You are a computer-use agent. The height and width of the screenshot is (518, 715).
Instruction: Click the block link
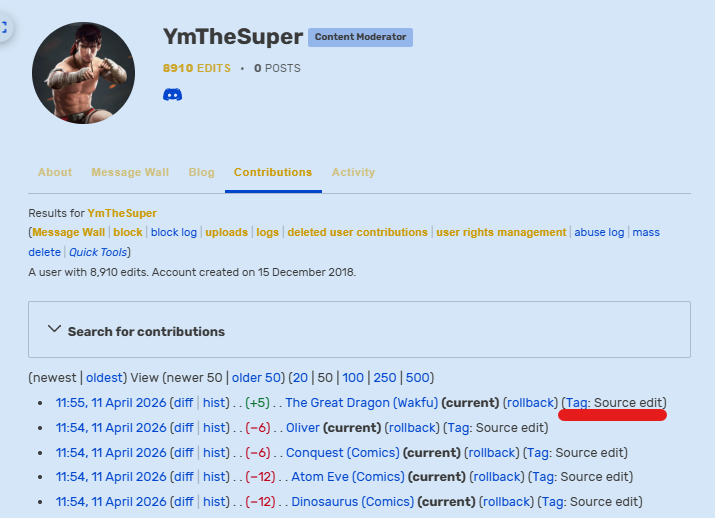[x=128, y=233]
